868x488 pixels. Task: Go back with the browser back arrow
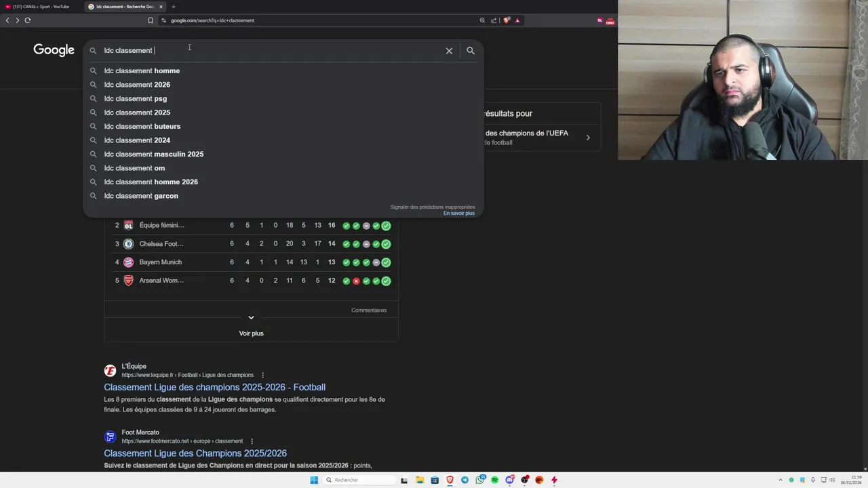(7, 20)
